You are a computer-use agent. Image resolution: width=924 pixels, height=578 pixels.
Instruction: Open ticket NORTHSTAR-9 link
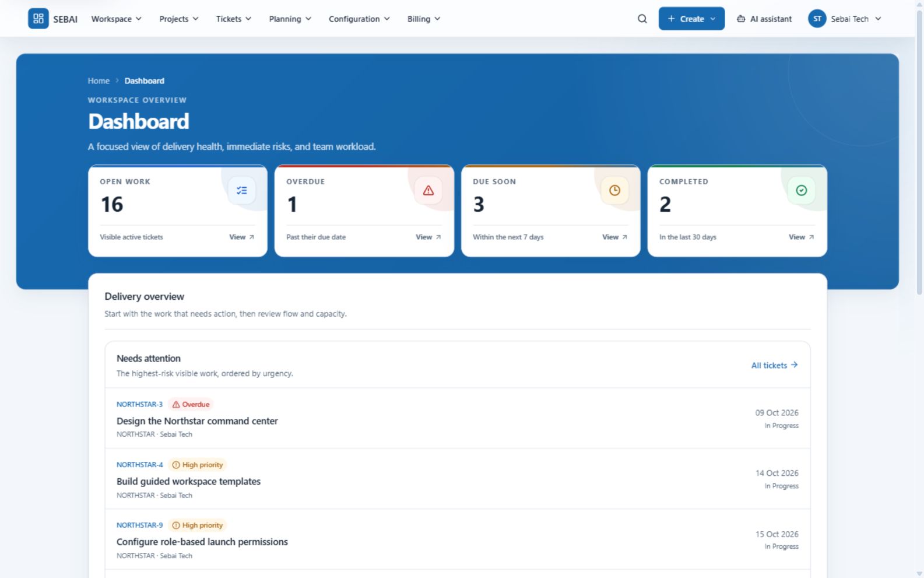click(139, 525)
